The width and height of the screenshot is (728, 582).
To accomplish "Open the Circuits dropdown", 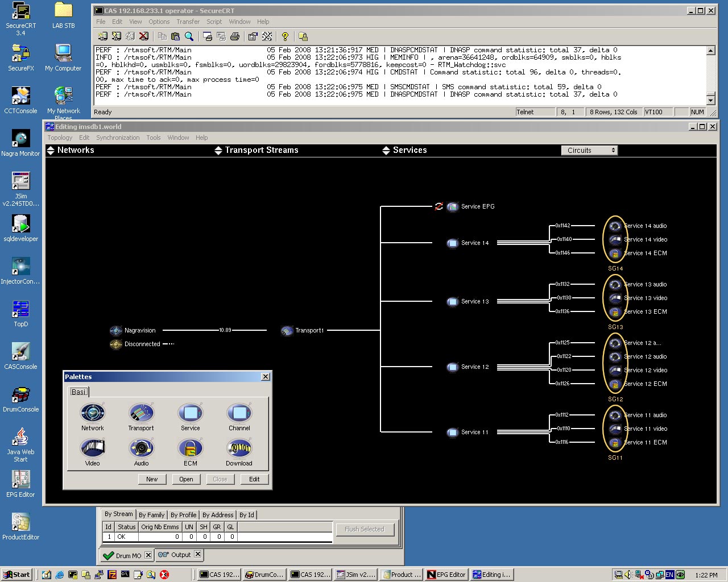I will 589,150.
